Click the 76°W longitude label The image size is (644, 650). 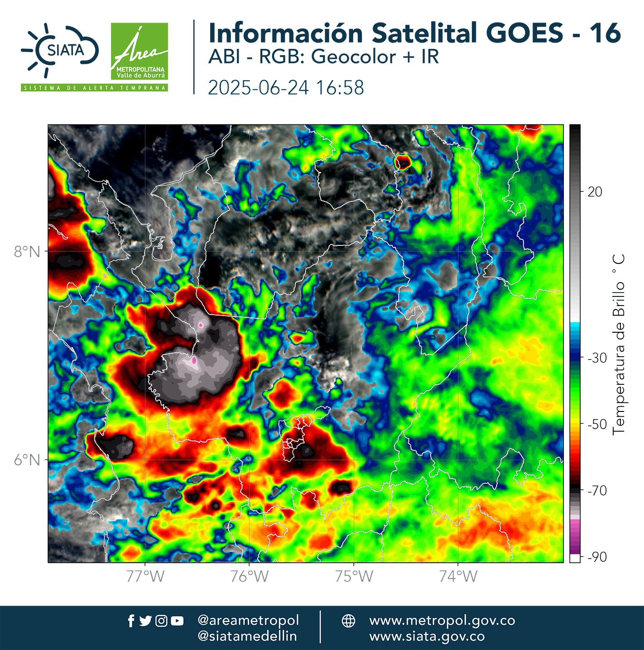coord(250,577)
